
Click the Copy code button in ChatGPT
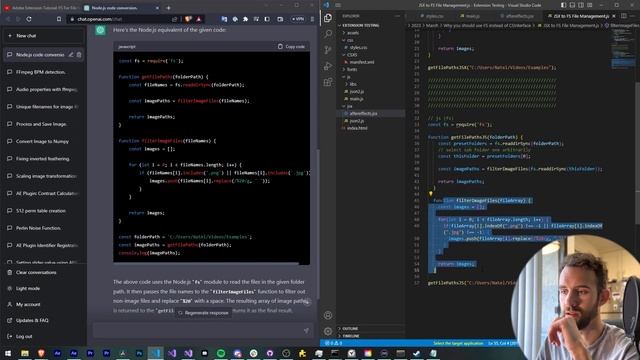pyautogui.click(x=291, y=47)
